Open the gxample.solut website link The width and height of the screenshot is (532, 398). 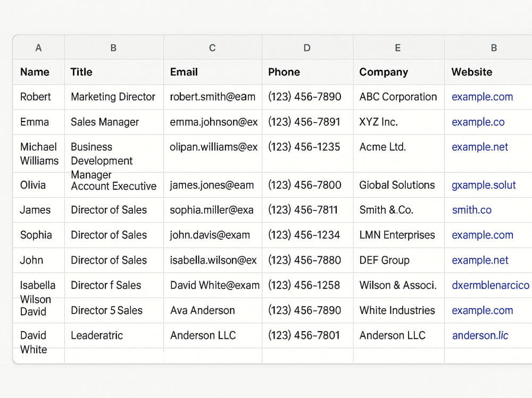coord(484,185)
